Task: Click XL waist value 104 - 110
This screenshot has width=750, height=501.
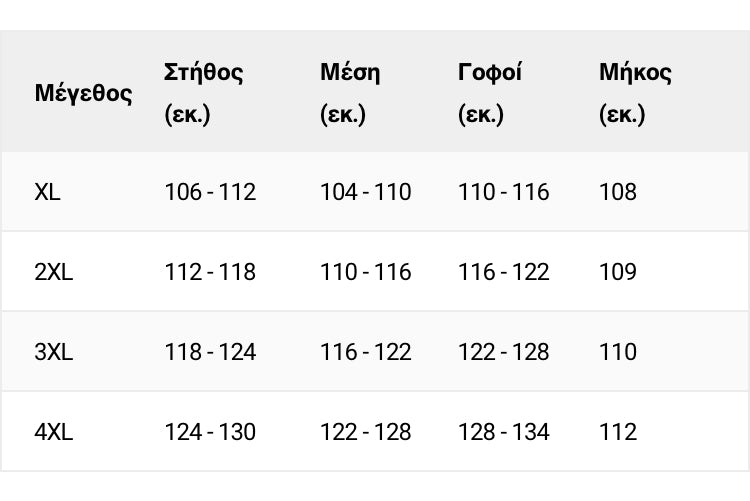Action: point(365,192)
